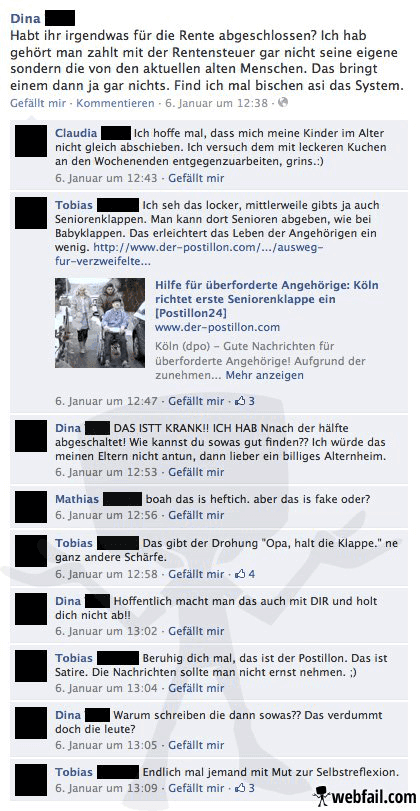420x811 pixels.
Task: Open Claudia's profile picture
Action: (x=31, y=141)
